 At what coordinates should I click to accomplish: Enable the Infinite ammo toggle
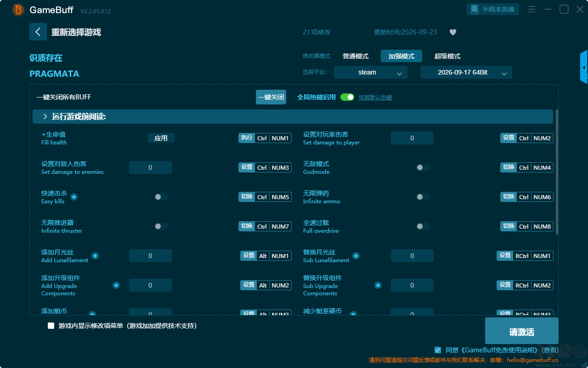[423, 197]
